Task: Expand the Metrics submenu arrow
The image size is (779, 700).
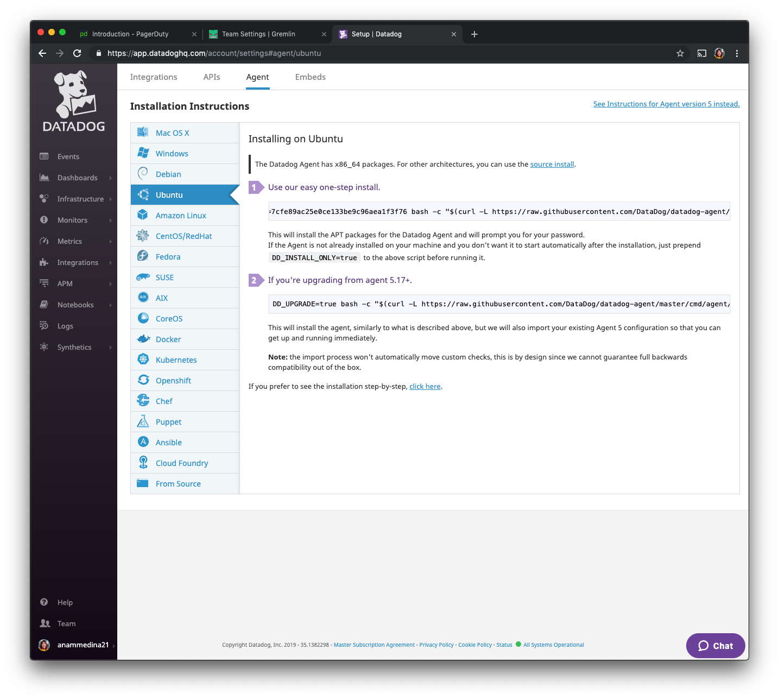Action: click(x=110, y=242)
